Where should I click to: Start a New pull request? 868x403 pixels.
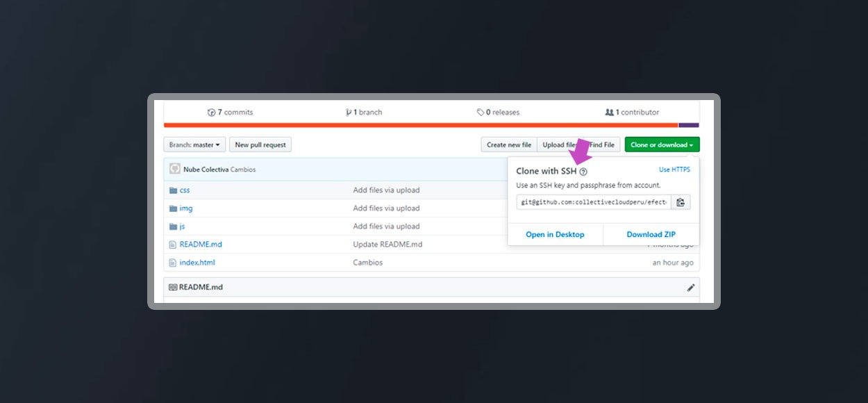click(260, 145)
